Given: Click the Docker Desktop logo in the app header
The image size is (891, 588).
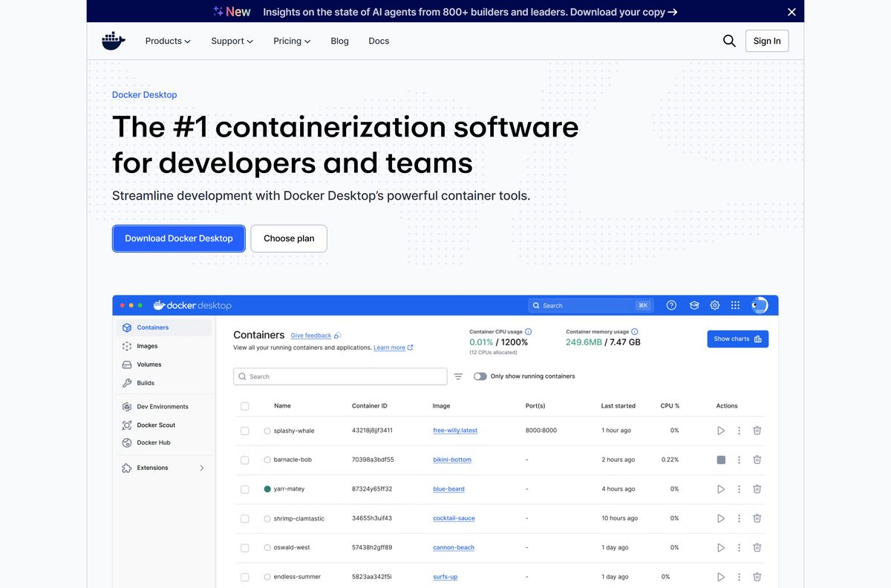Looking at the screenshot, I should click(192, 305).
